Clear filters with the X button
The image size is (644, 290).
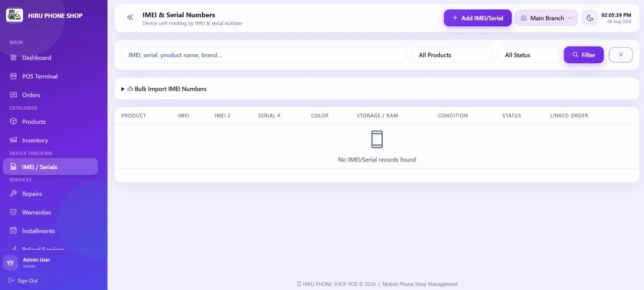click(621, 55)
